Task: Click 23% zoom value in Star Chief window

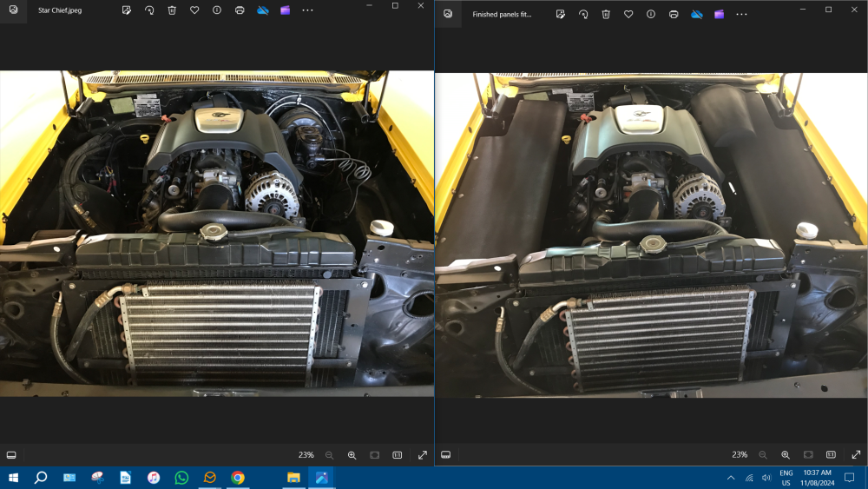Action: click(x=306, y=455)
